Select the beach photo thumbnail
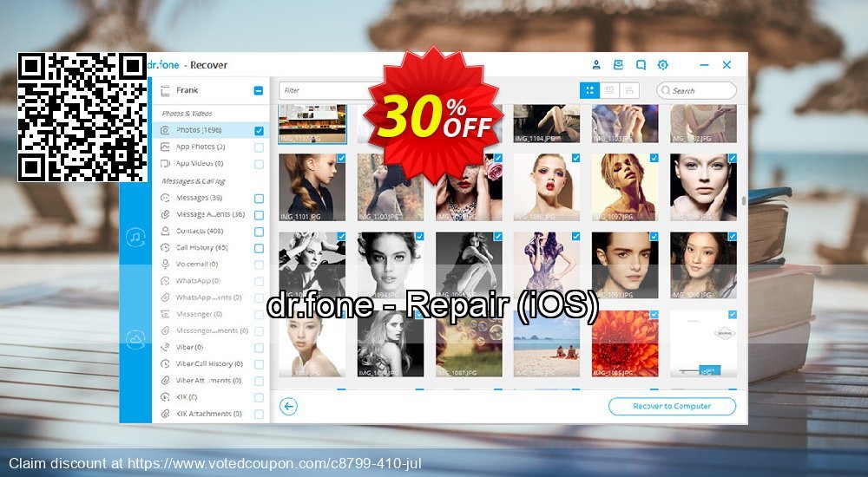868x477 pixels. coord(547,343)
